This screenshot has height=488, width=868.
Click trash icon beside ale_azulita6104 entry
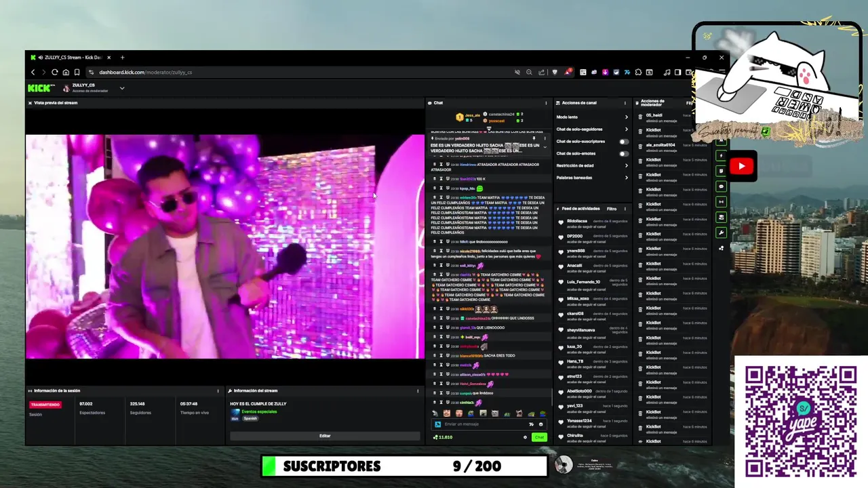tap(640, 147)
